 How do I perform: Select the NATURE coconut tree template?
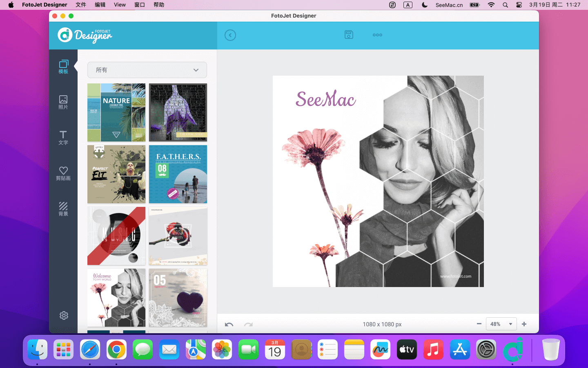116,112
